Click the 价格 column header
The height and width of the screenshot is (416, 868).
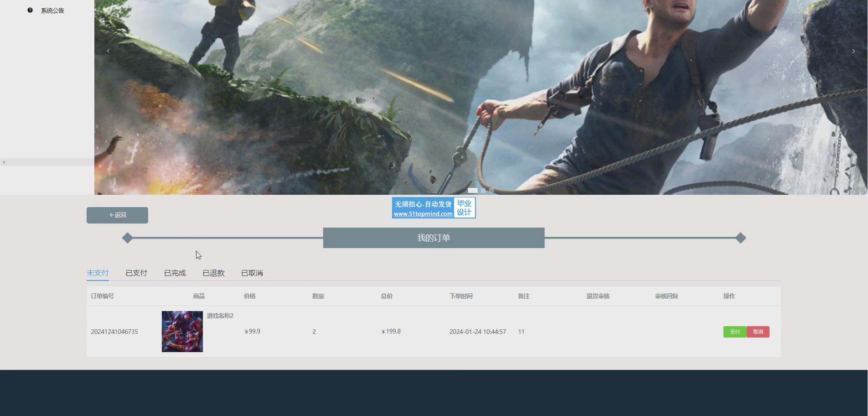click(x=250, y=296)
